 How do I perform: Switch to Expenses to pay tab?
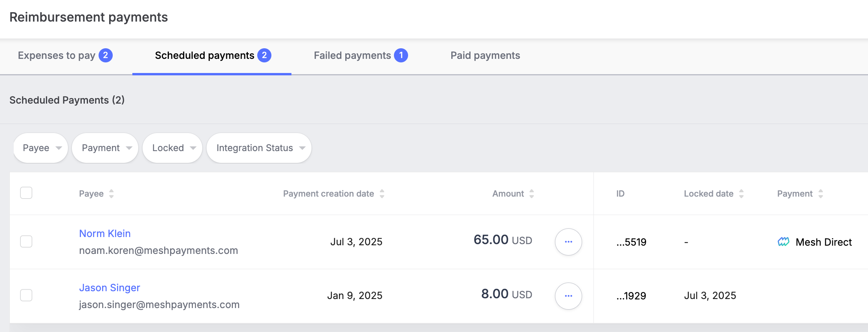tap(65, 55)
